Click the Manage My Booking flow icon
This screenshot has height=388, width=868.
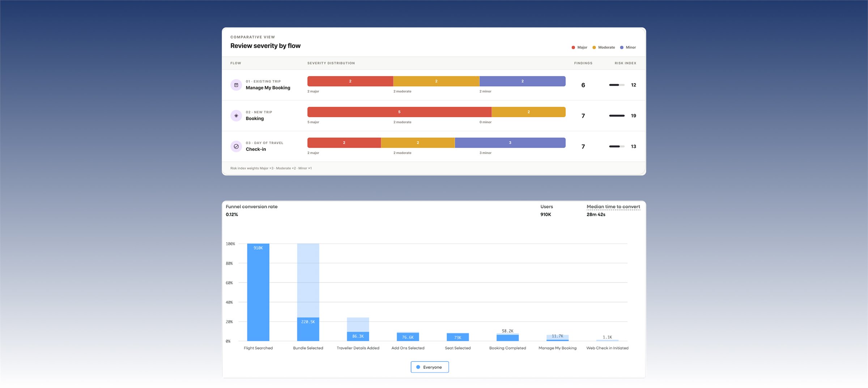236,85
